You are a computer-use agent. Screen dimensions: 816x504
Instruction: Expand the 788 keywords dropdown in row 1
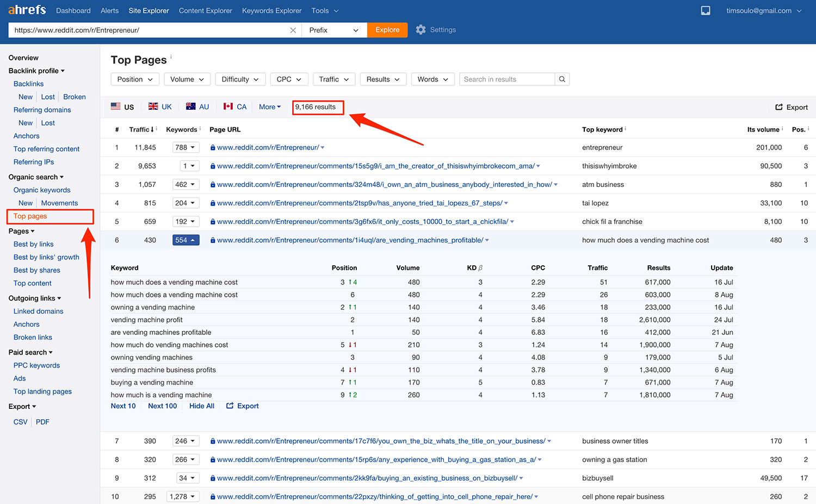pos(186,147)
